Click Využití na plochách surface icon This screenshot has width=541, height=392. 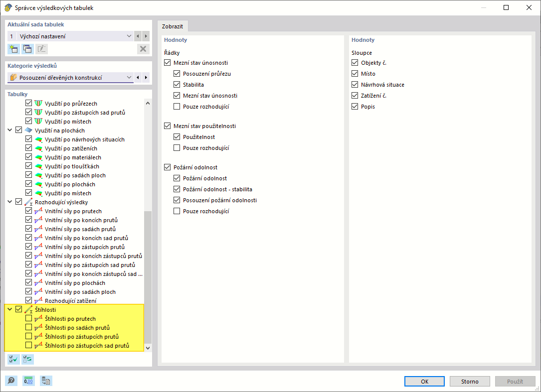point(28,131)
